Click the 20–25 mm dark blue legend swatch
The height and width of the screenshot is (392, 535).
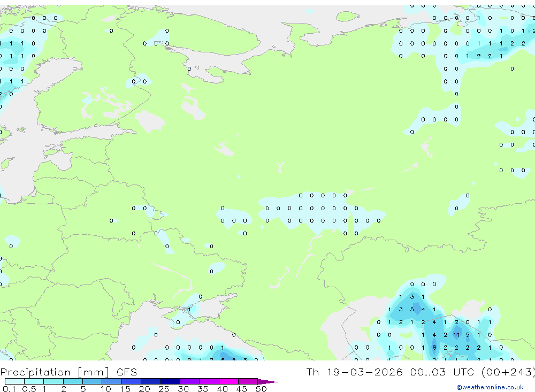pyautogui.click(x=151, y=381)
